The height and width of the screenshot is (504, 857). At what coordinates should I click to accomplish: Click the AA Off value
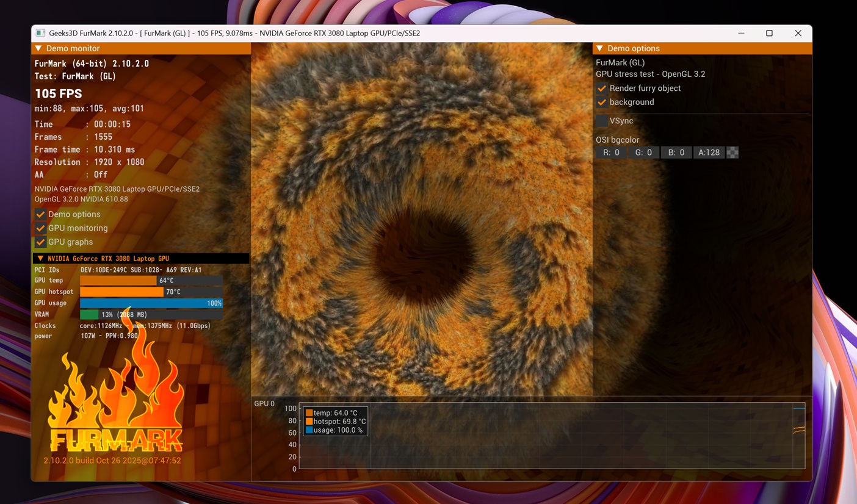tap(101, 175)
